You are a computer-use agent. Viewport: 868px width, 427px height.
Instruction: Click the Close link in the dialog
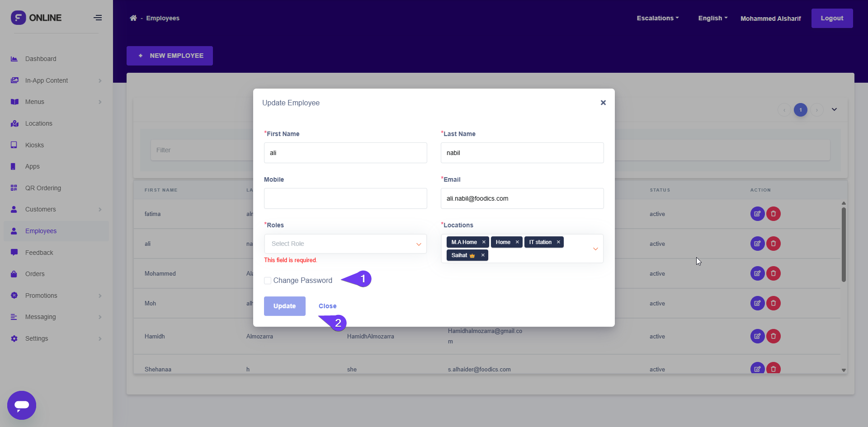click(327, 306)
